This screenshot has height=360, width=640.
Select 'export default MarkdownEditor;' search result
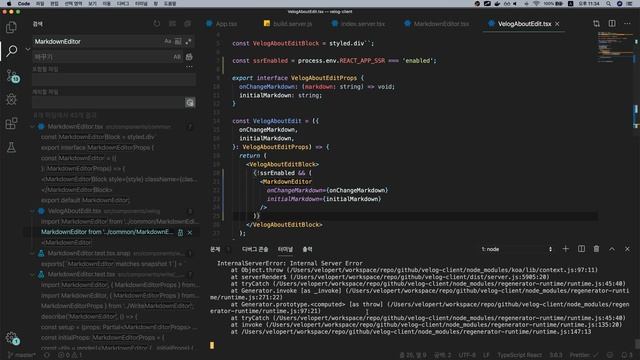click(x=85, y=200)
